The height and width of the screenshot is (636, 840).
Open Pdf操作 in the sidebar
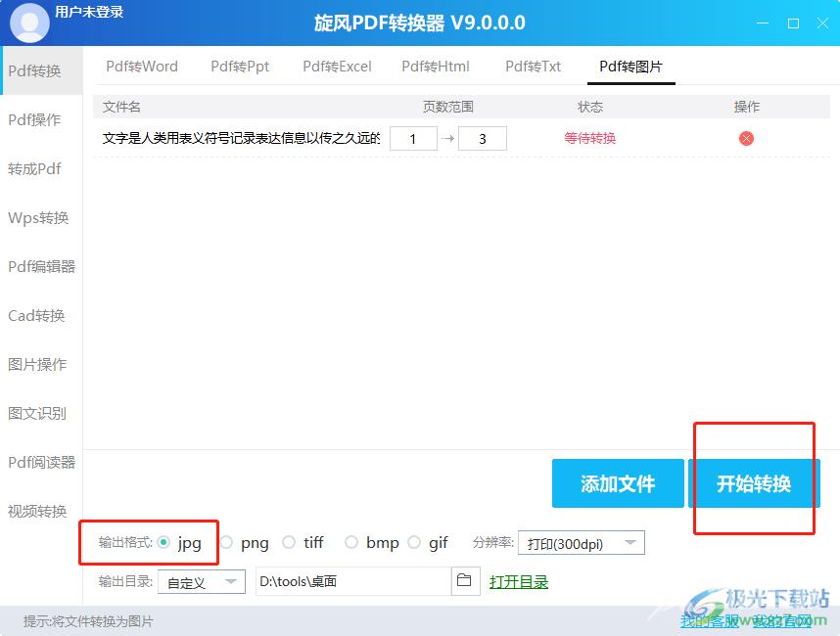35,119
